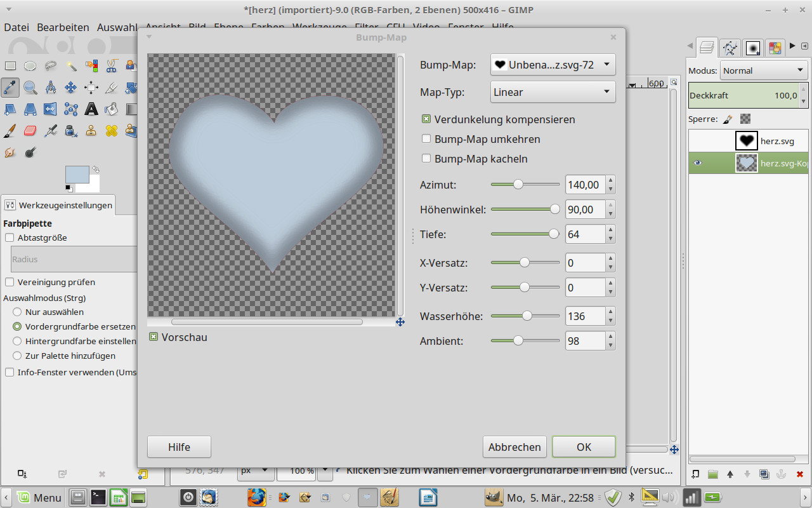
Task: Open the Bump-Map source dropdown
Action: pyautogui.click(x=553, y=64)
